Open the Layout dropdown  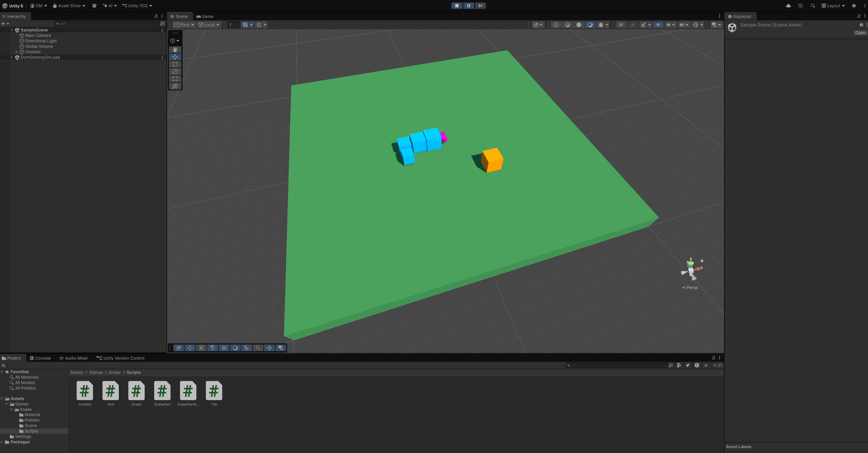pos(833,6)
